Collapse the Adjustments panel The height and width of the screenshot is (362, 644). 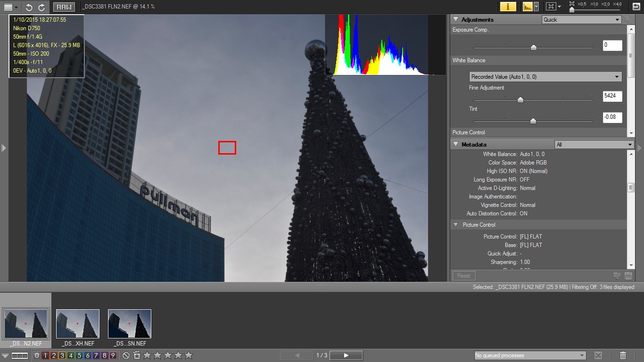[x=456, y=20]
